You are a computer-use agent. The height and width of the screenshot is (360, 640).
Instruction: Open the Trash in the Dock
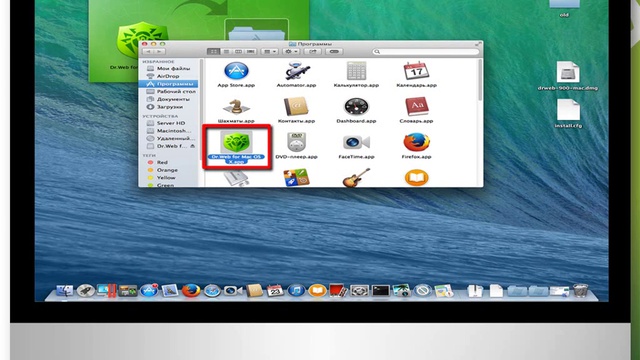point(580,291)
